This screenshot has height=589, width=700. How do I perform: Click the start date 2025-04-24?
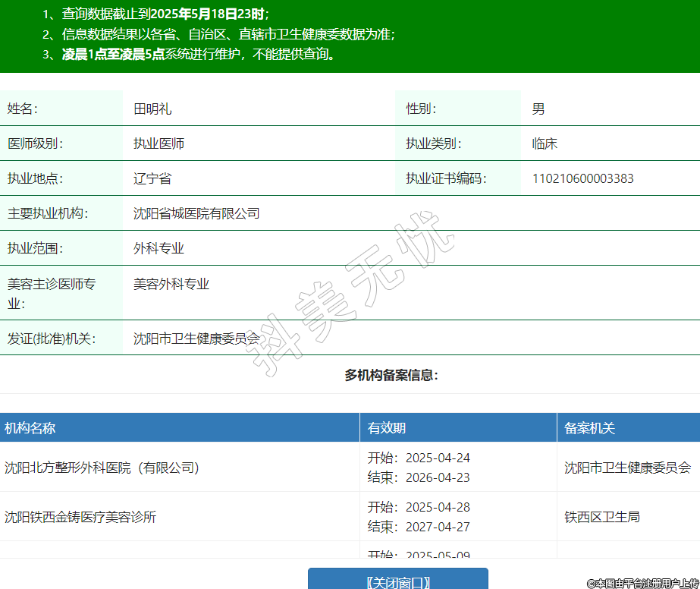438,458
